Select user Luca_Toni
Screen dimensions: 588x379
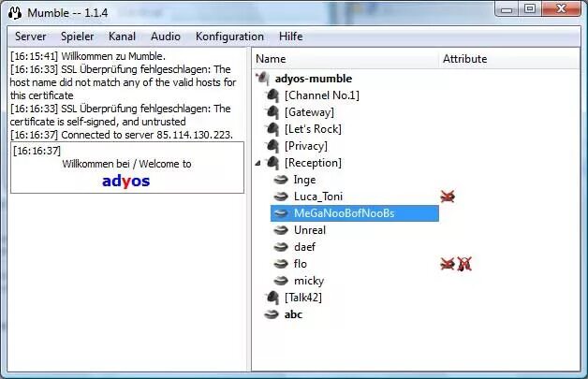coord(318,197)
